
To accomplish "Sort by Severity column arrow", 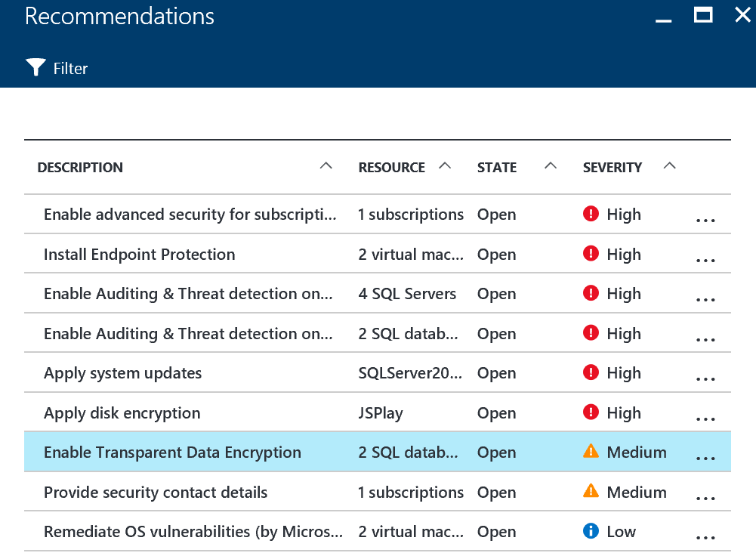I will click(x=669, y=166).
